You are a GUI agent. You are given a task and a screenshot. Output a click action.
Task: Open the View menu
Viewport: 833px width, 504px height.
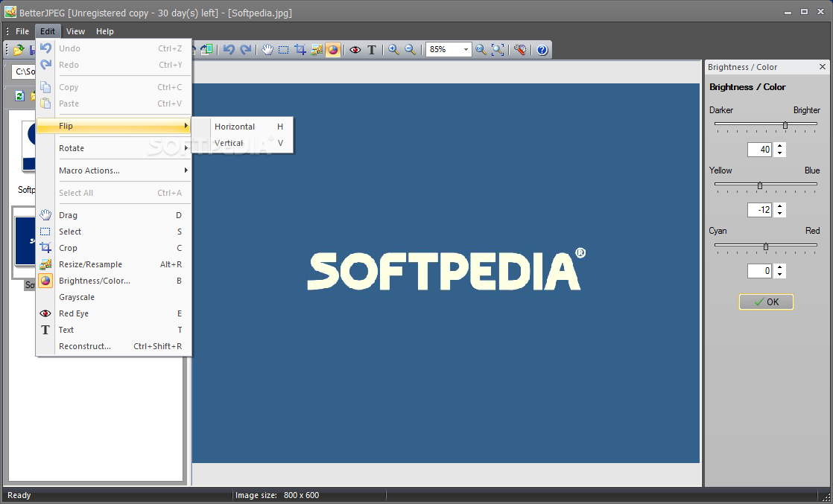pyautogui.click(x=75, y=31)
